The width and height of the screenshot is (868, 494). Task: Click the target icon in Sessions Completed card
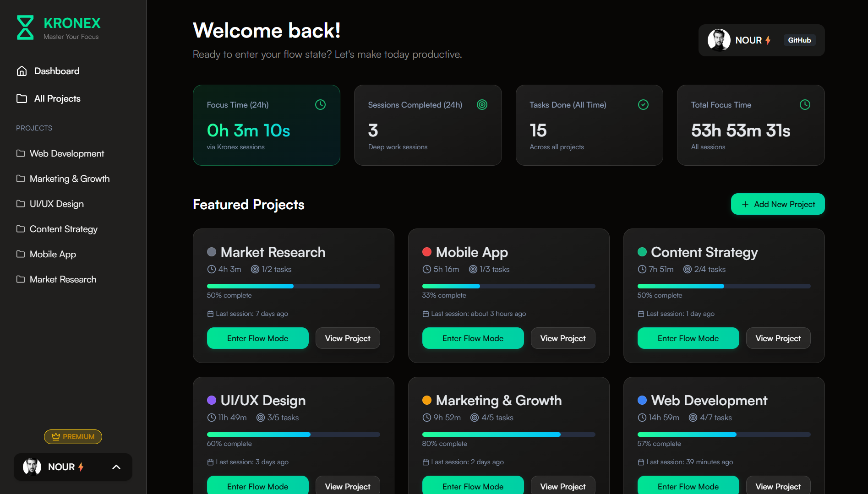(482, 105)
